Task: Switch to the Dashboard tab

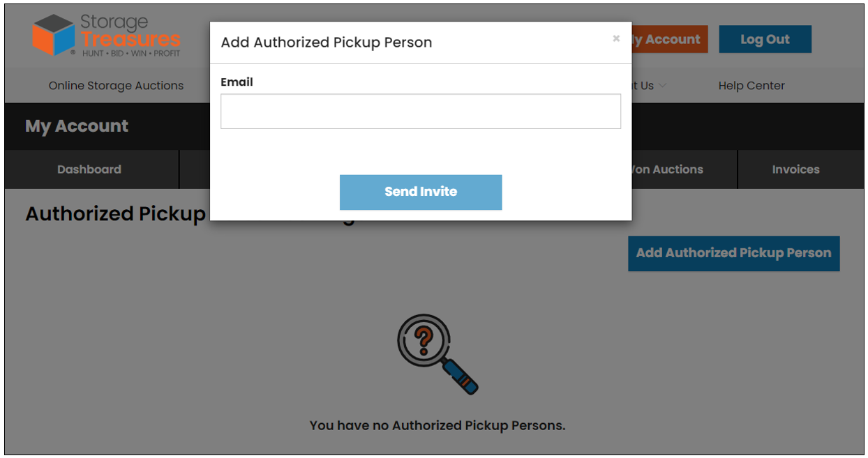Action: [89, 169]
